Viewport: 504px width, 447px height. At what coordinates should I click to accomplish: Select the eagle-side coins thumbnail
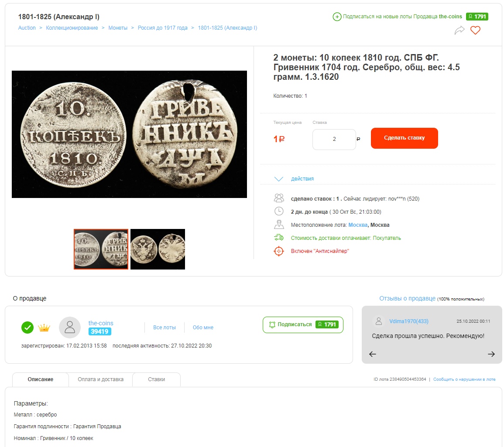click(x=158, y=249)
